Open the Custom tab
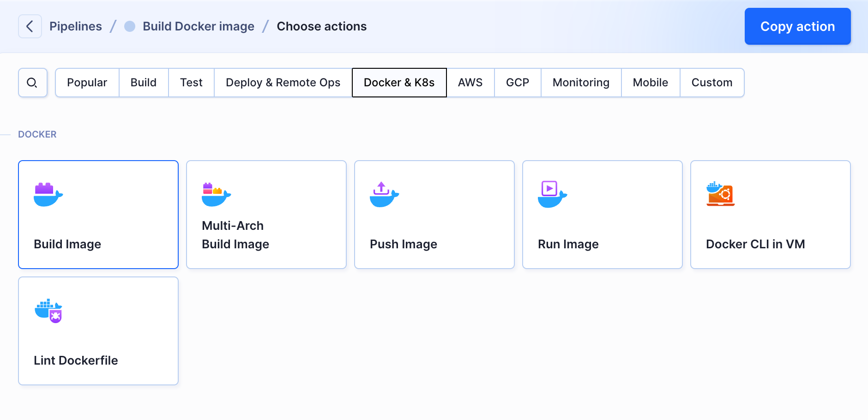 pos(712,83)
